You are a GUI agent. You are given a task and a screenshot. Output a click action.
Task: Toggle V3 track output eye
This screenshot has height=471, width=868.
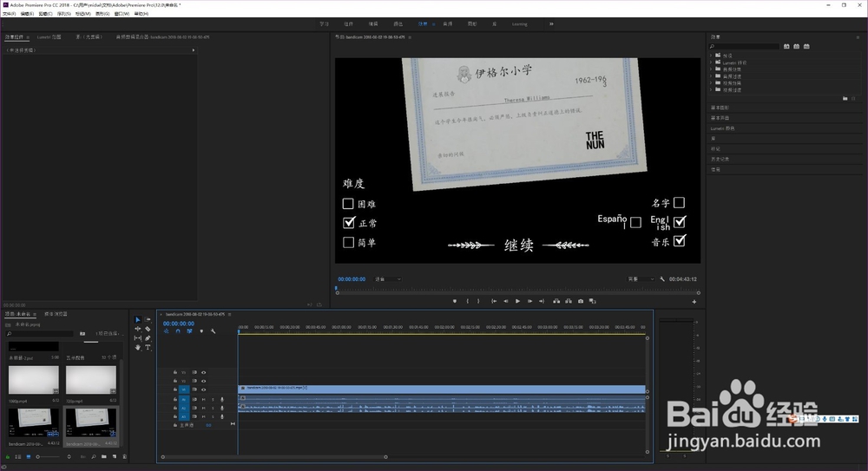204,372
